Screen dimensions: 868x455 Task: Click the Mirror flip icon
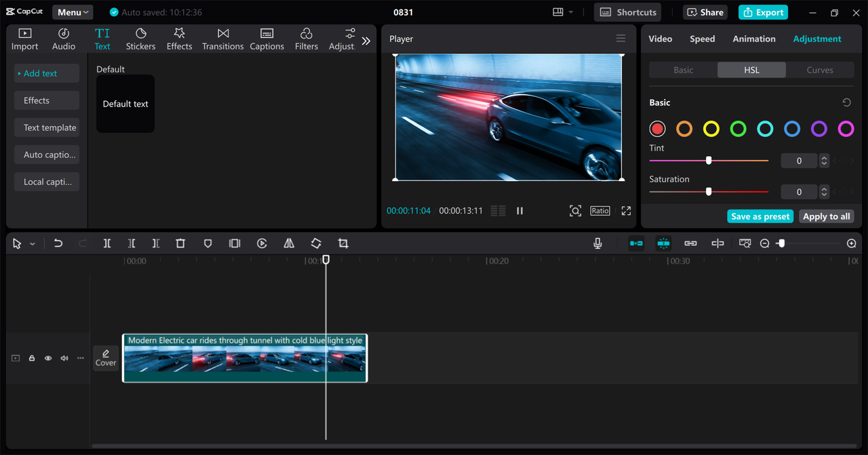[289, 243]
